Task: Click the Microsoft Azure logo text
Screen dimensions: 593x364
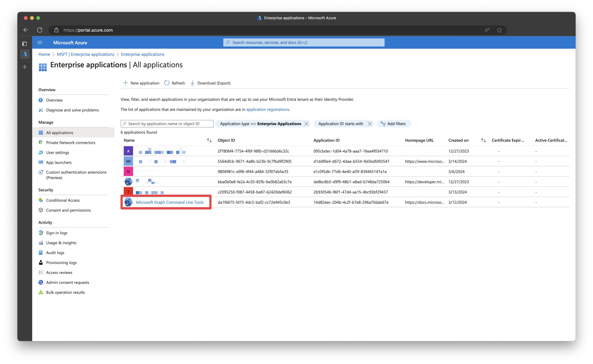Action: click(70, 43)
